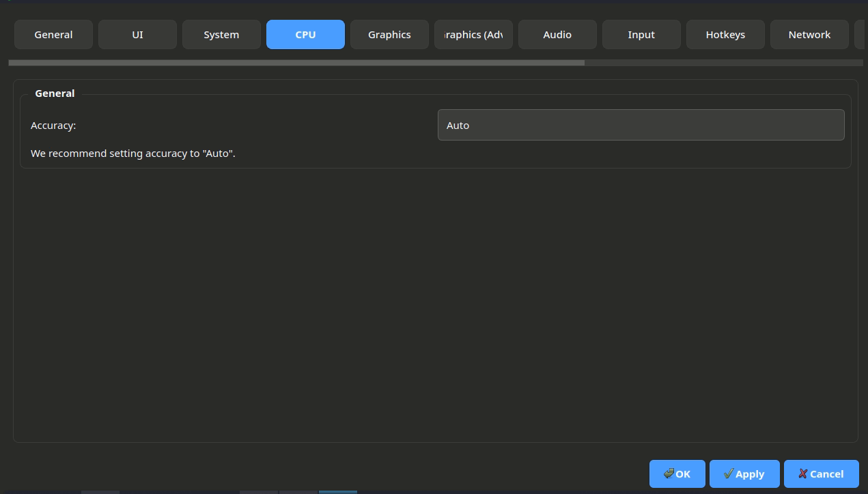The width and height of the screenshot is (868, 494).
Task: Click the empty scrollbar track right of the handle
Action: 724,63
